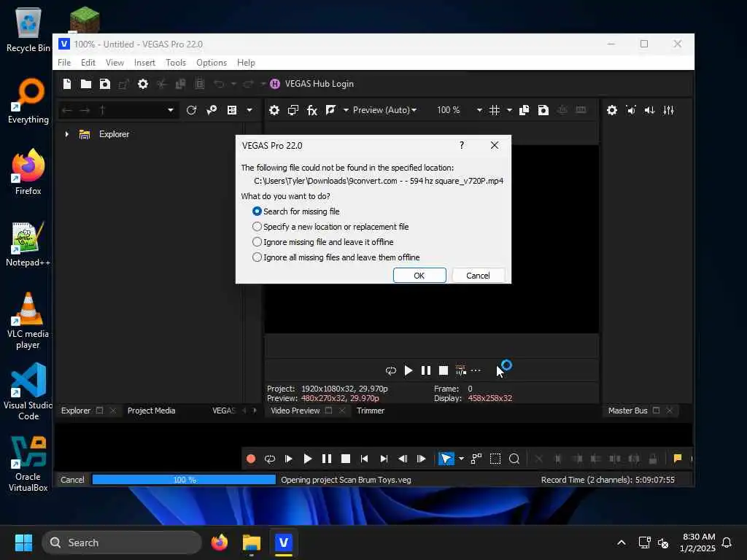Open the Master Bus mixer faders icon

pos(669,111)
